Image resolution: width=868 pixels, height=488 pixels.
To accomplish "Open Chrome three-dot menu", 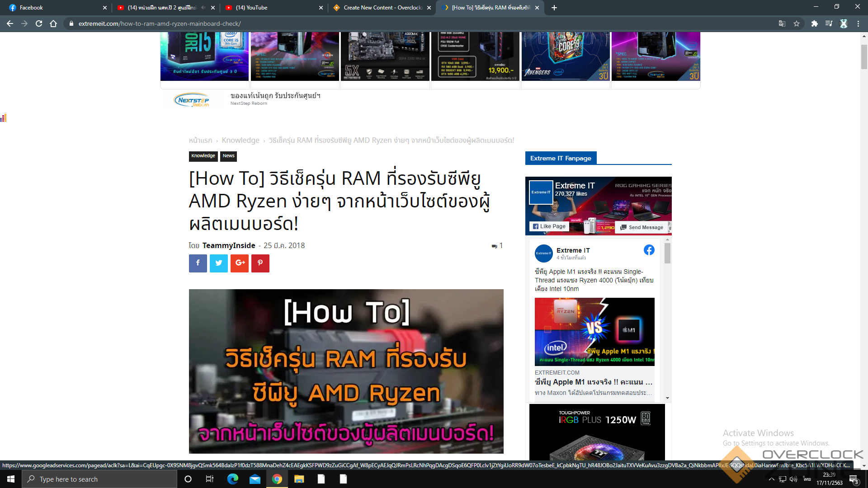I will pos(858,23).
